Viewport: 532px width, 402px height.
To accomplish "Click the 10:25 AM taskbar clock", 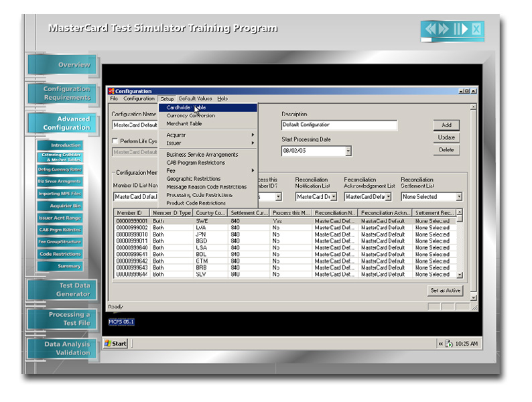I will [466, 344].
